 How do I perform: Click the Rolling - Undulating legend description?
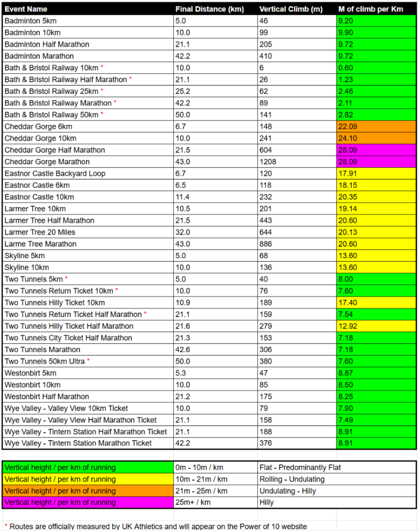[292, 479]
